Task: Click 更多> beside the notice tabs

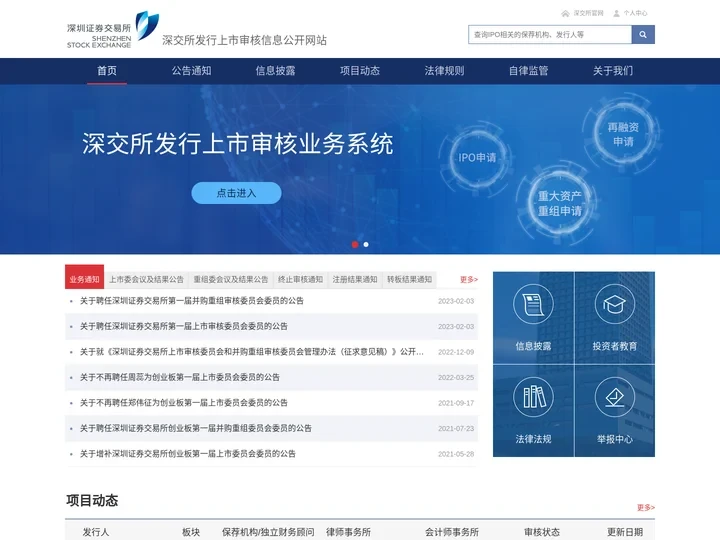Action: click(469, 279)
